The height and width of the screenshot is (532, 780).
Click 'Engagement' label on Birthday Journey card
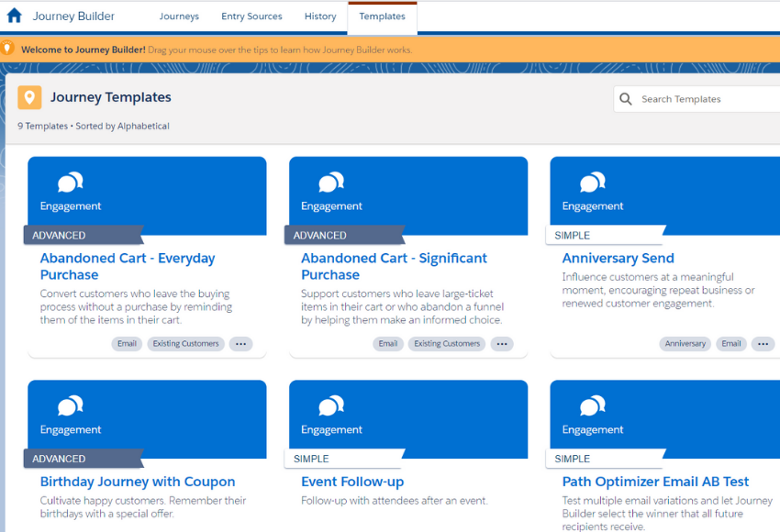[x=70, y=430]
